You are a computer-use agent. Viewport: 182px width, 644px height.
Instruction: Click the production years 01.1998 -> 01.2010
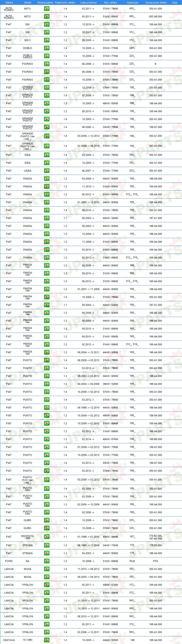point(88,537)
